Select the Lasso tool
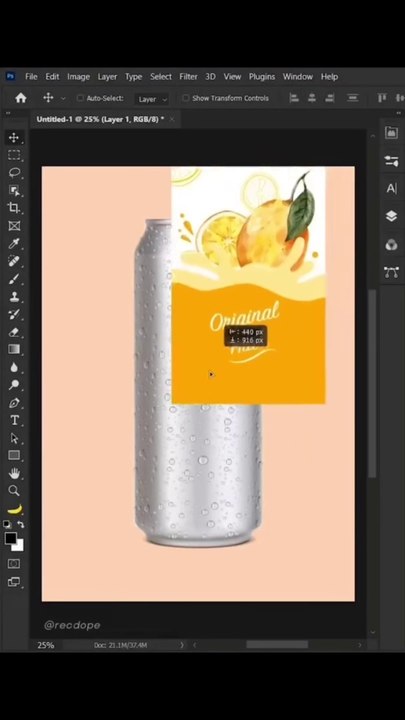405x720 pixels. click(14, 173)
